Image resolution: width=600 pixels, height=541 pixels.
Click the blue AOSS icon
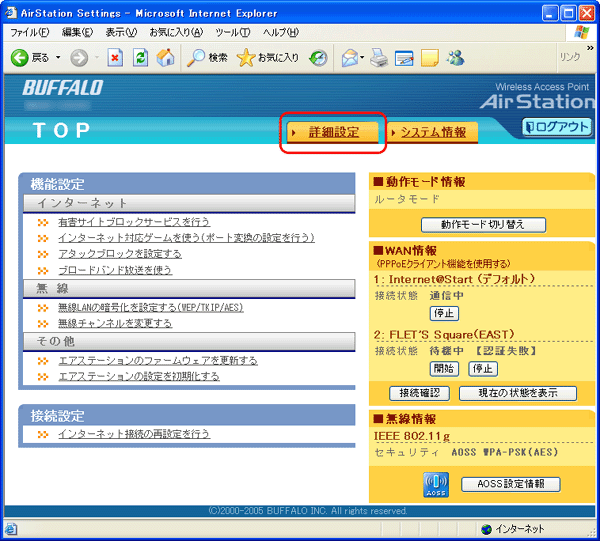click(x=436, y=485)
